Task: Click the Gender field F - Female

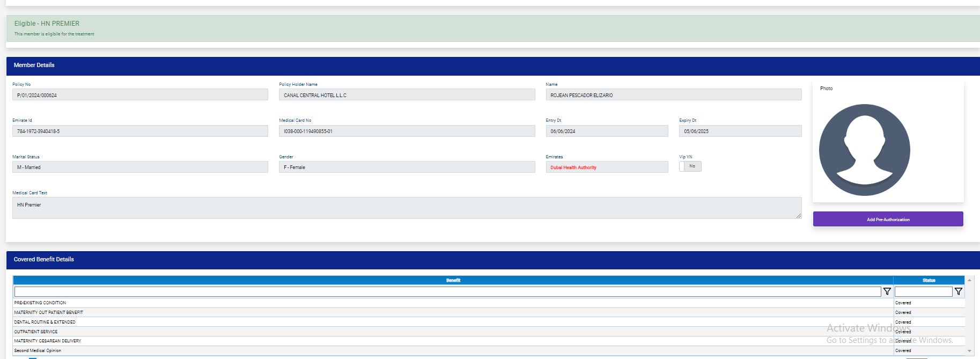Action: tap(407, 167)
